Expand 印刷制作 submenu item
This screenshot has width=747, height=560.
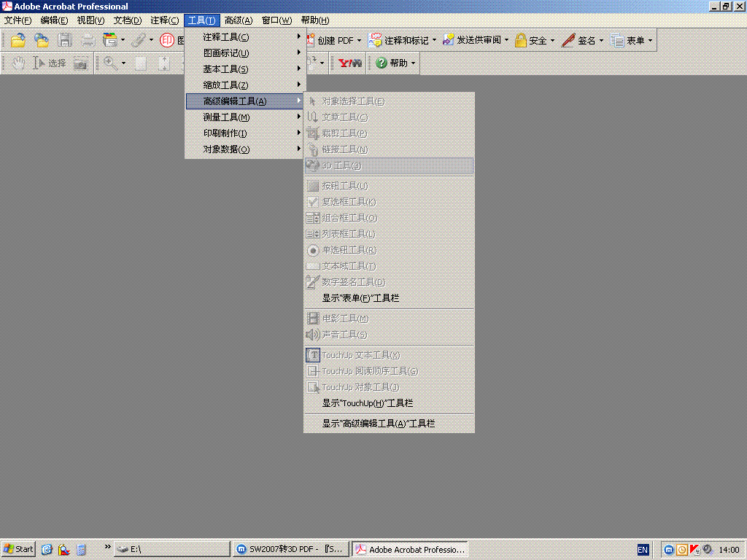[x=244, y=133]
